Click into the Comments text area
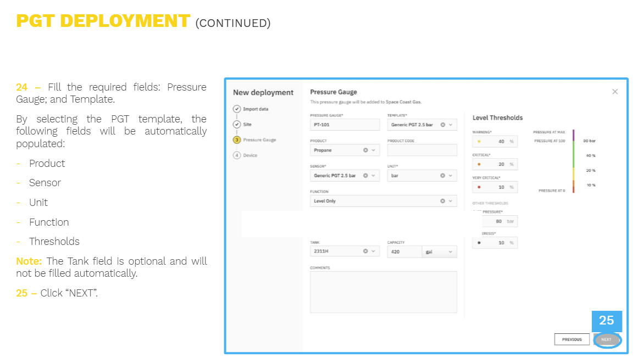The width and height of the screenshot is (644, 358). pos(383,292)
